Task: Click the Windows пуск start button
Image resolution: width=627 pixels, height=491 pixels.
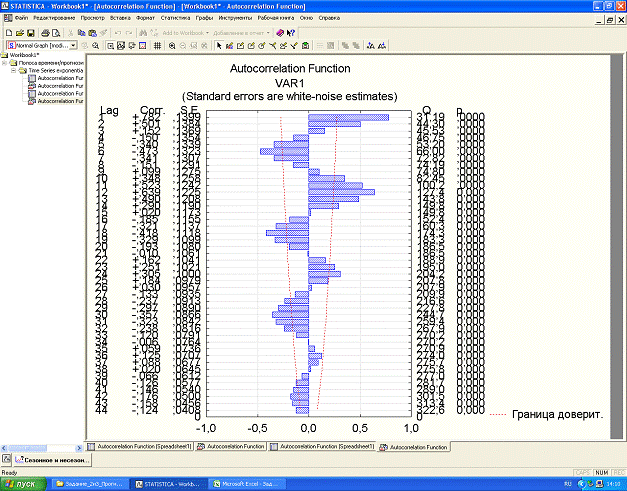Action: [20, 483]
